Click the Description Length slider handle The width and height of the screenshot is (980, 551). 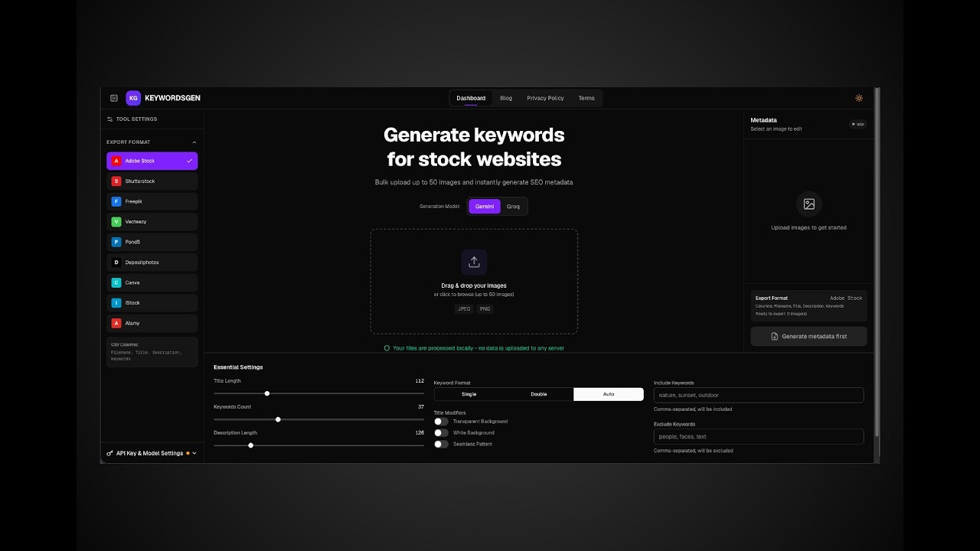pos(250,445)
